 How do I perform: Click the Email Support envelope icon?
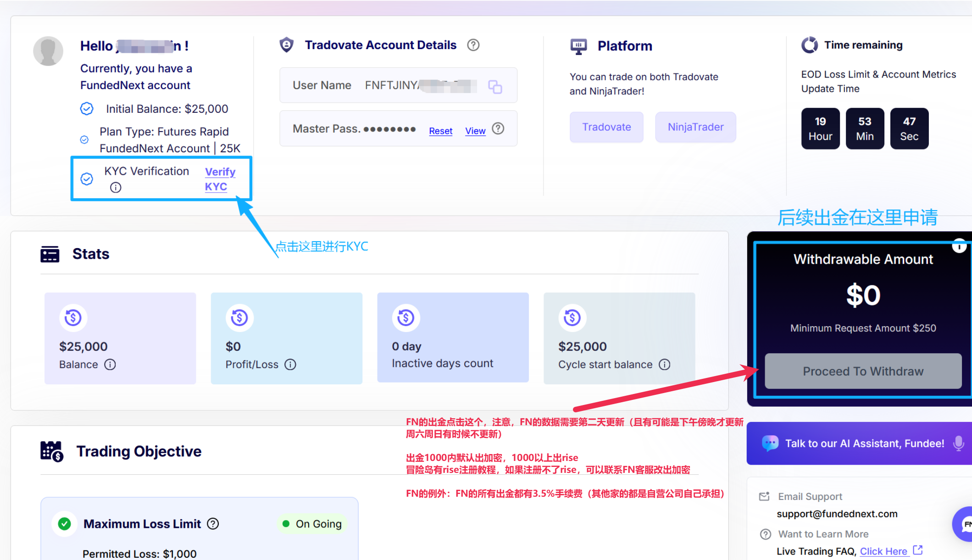tap(764, 497)
